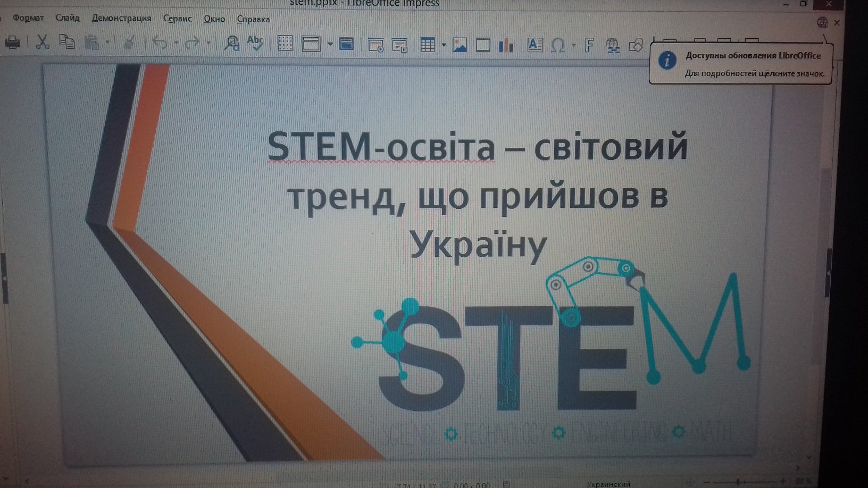Click the 'Украинский' language in status bar
Viewport: 868px width, 488px height.
tap(608, 484)
